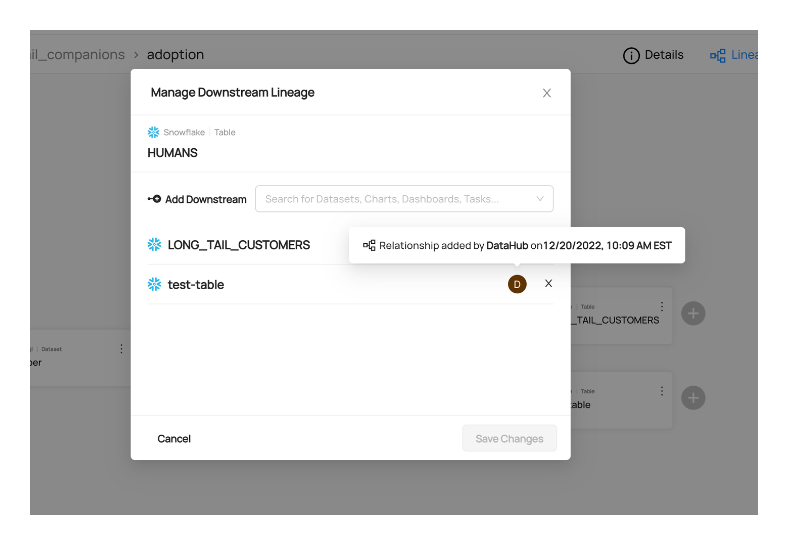Screen dimensions: 787x544
Task: Click the Snowflake platform label
Action: 184,132
